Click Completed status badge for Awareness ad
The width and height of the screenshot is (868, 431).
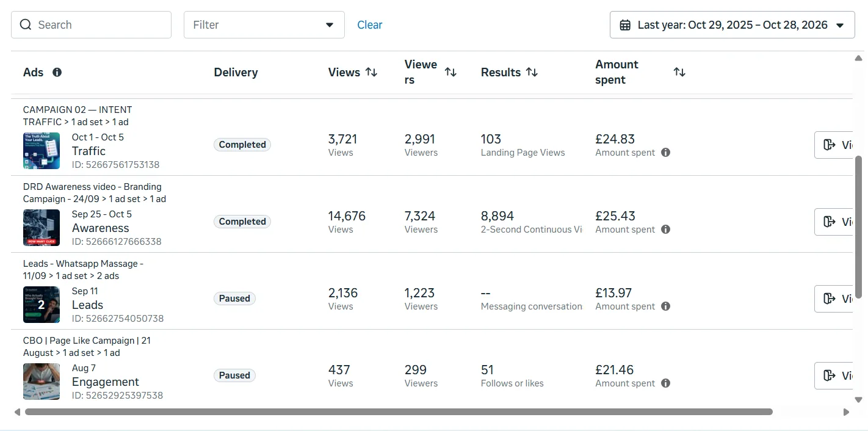[242, 222]
